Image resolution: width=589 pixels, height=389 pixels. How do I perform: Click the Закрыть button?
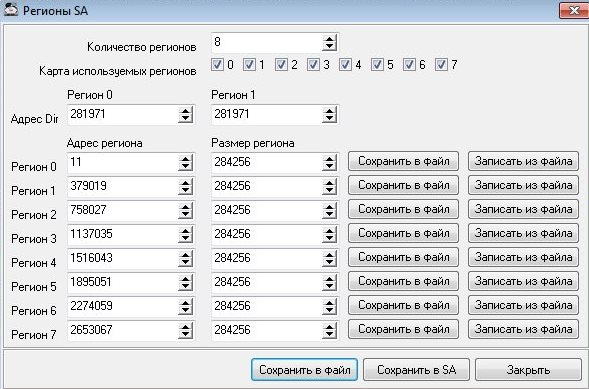click(529, 370)
